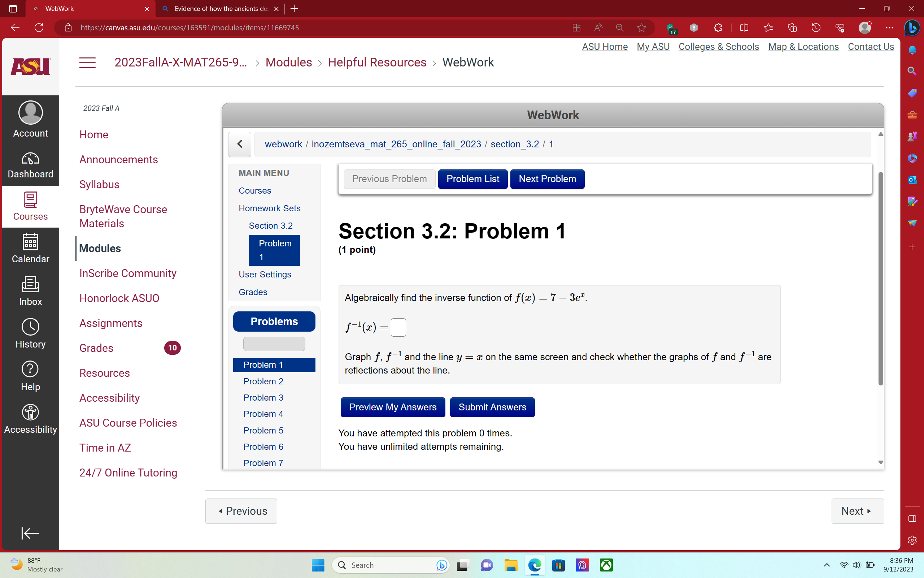Open the Bing chat sidebar icon
924x578 pixels.
tap(912, 27)
